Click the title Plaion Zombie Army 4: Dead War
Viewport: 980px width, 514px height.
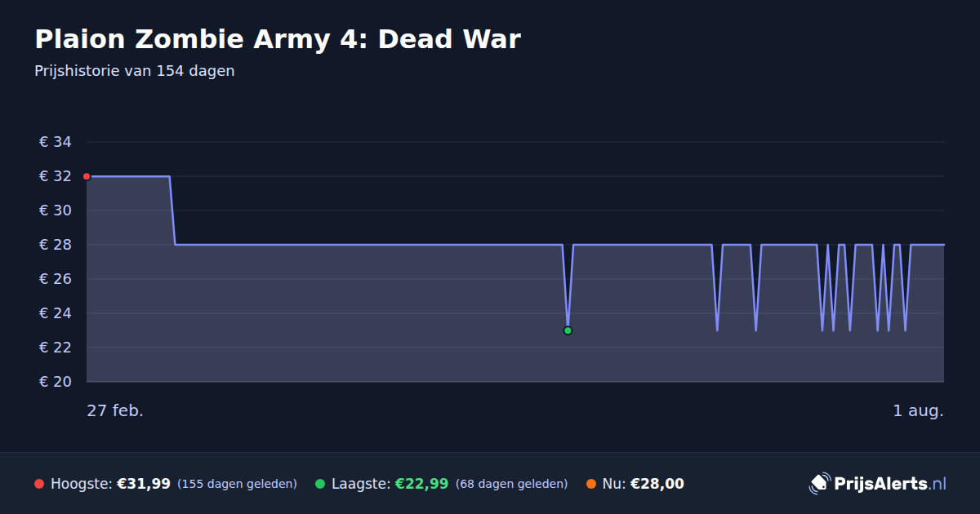click(x=278, y=39)
